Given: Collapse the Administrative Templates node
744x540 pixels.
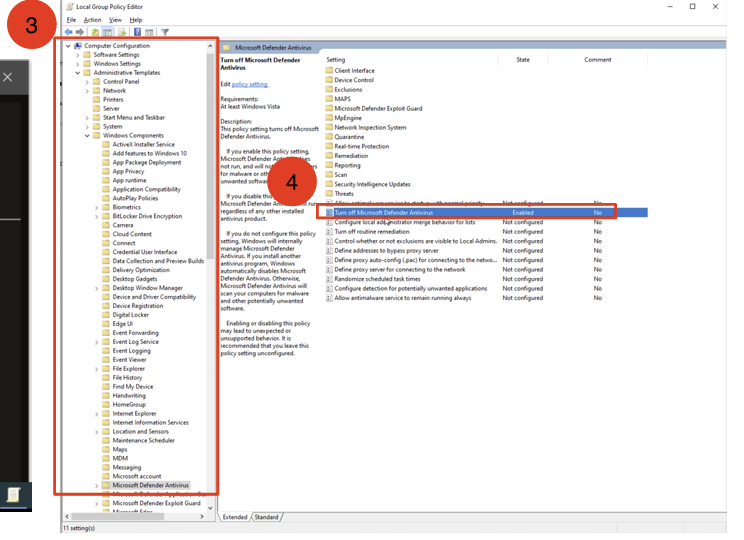Looking at the screenshot, I should coord(78,73).
